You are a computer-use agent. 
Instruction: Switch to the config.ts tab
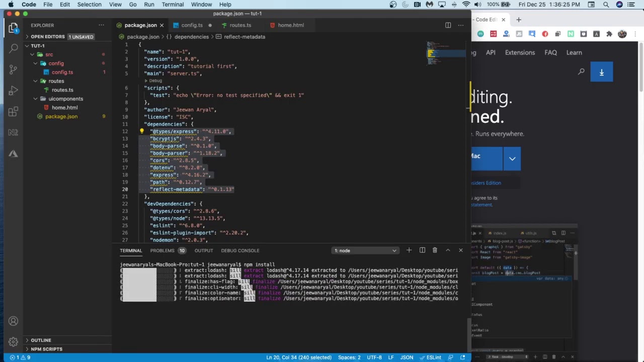click(x=192, y=25)
